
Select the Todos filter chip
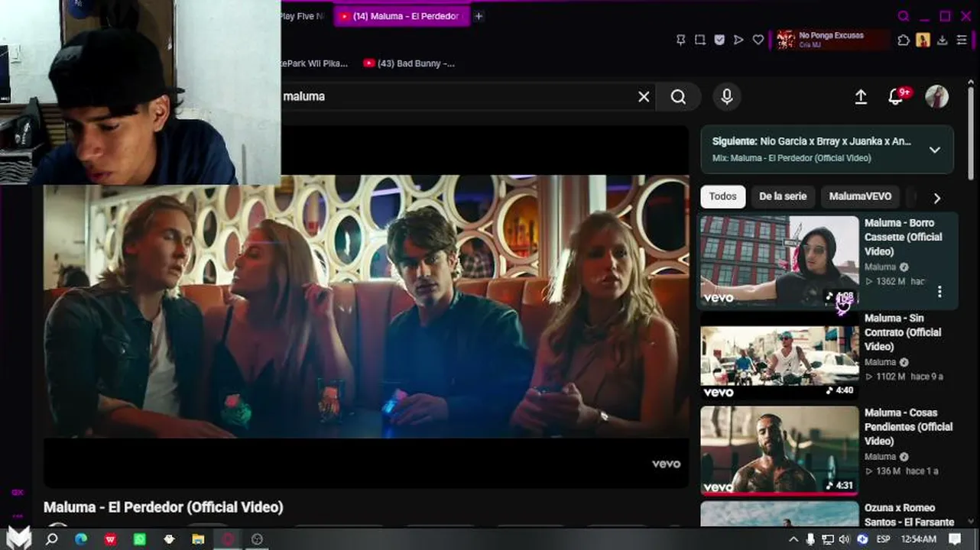tap(722, 196)
